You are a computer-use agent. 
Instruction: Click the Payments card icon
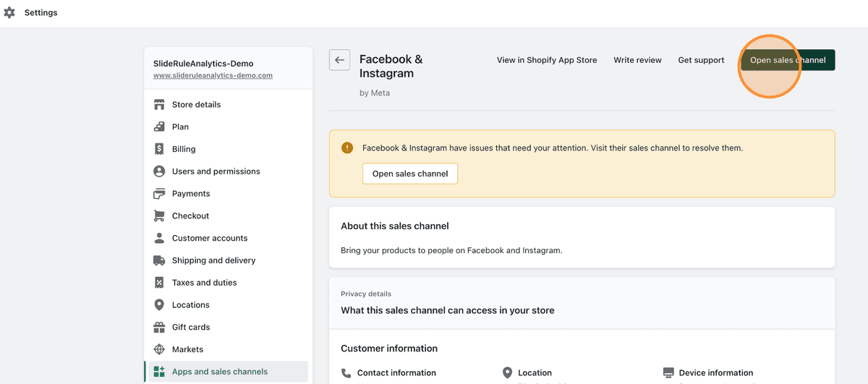tap(159, 194)
